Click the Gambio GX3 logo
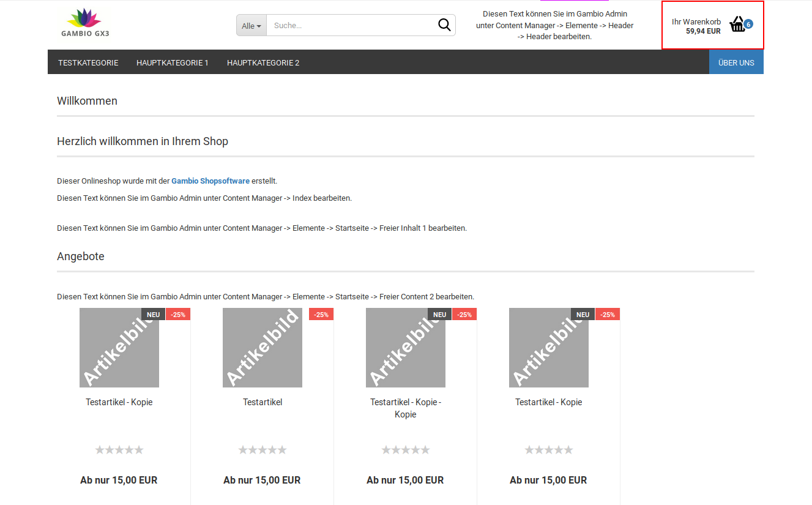Image resolution: width=812 pixels, height=505 pixels. point(85,23)
